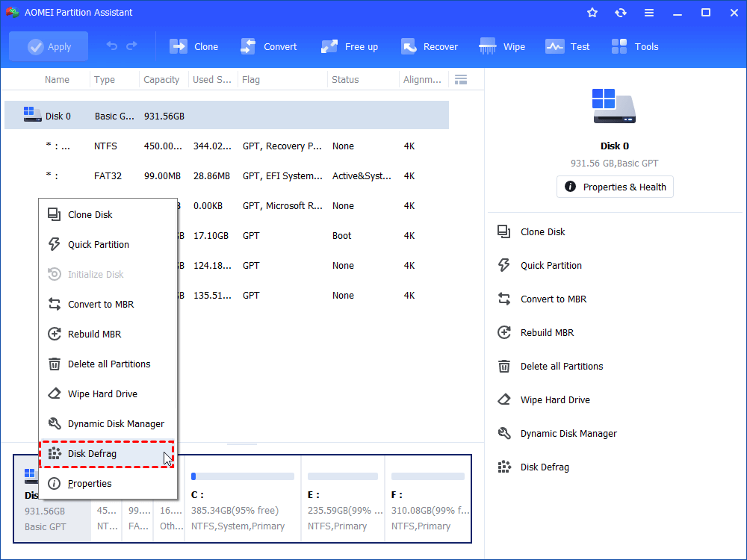Open the Test tool in toolbar
The height and width of the screenshot is (560, 747).
tap(568, 46)
